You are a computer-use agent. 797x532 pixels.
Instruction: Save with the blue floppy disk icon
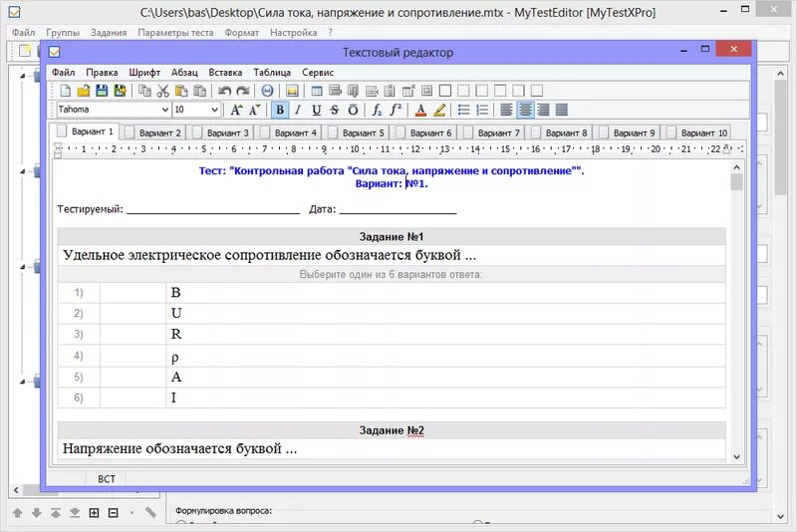pyautogui.click(x=102, y=91)
